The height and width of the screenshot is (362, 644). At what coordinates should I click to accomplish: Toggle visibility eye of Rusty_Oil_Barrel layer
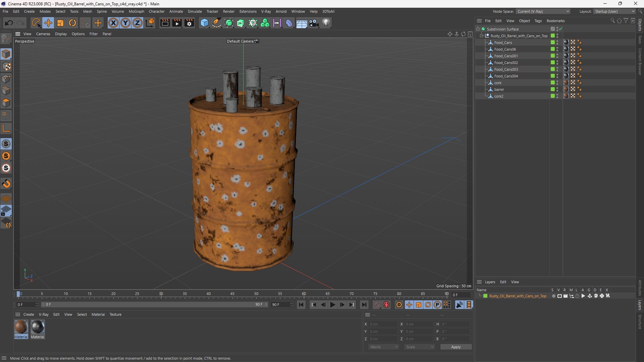pyautogui.click(x=559, y=296)
